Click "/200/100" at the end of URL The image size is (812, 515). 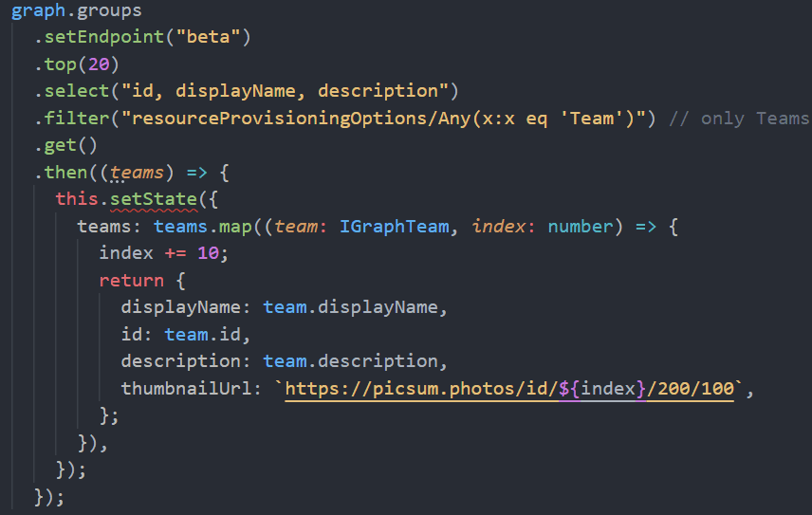coord(691,389)
